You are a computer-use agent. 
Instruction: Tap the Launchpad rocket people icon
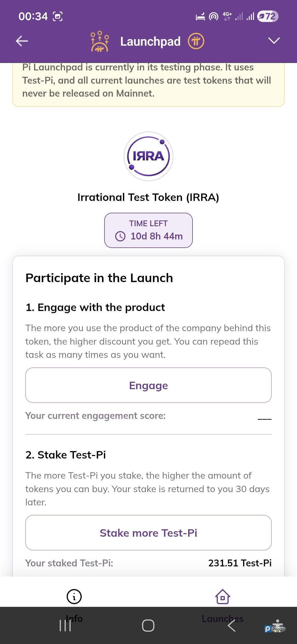coord(100,41)
